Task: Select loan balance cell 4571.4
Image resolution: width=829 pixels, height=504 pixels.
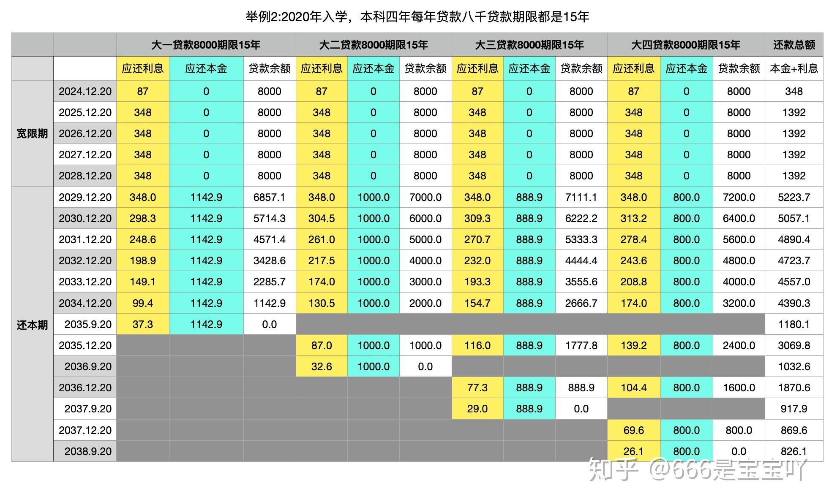Action: 270,239
